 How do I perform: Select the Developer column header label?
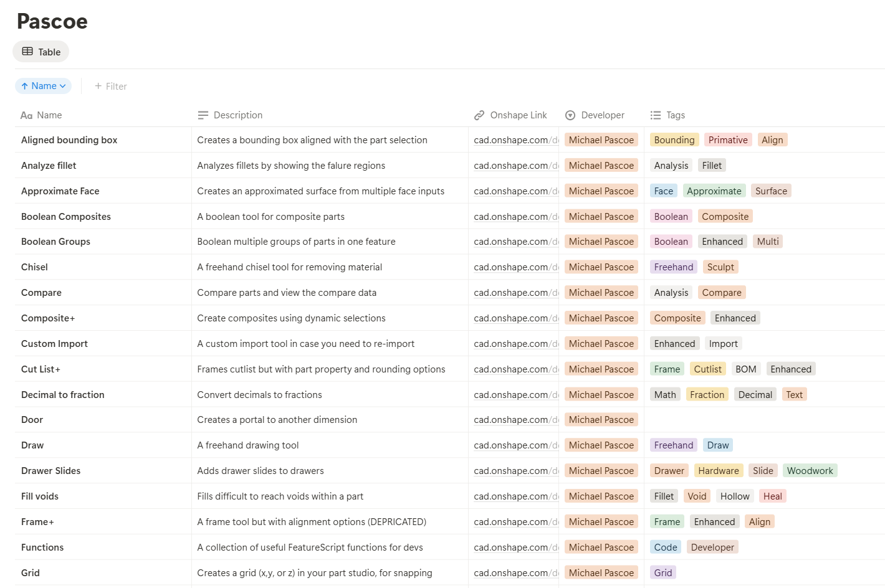(x=603, y=115)
